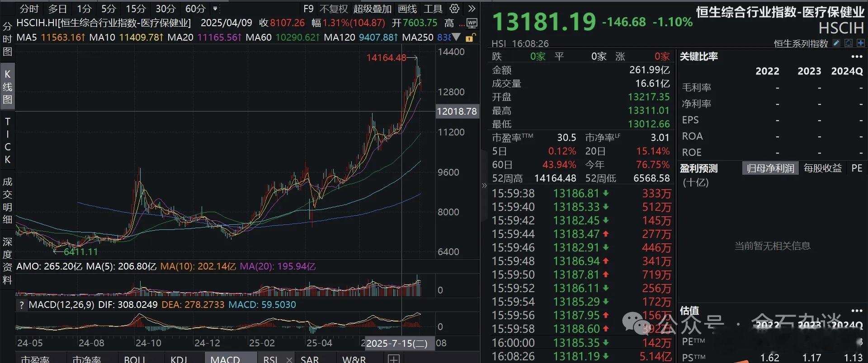Open TICK view in left sidebar
Screen dimensions: 868x363
(x=7, y=140)
